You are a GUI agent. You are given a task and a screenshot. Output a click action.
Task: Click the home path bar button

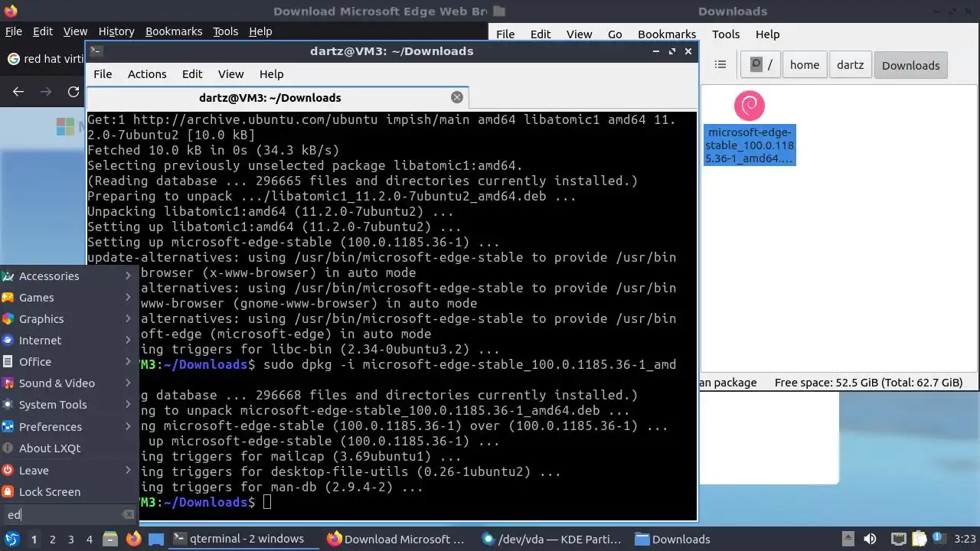click(805, 65)
